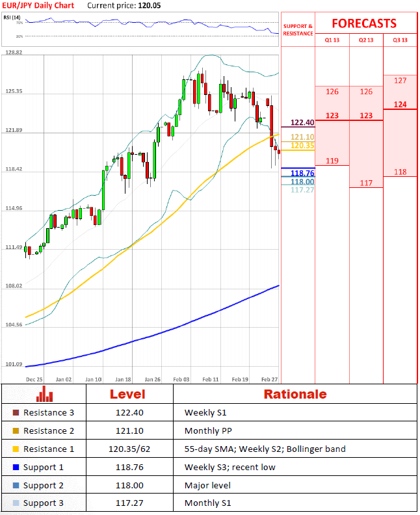
Task: Click the 121.10 cell in Level column
Action: (129, 430)
